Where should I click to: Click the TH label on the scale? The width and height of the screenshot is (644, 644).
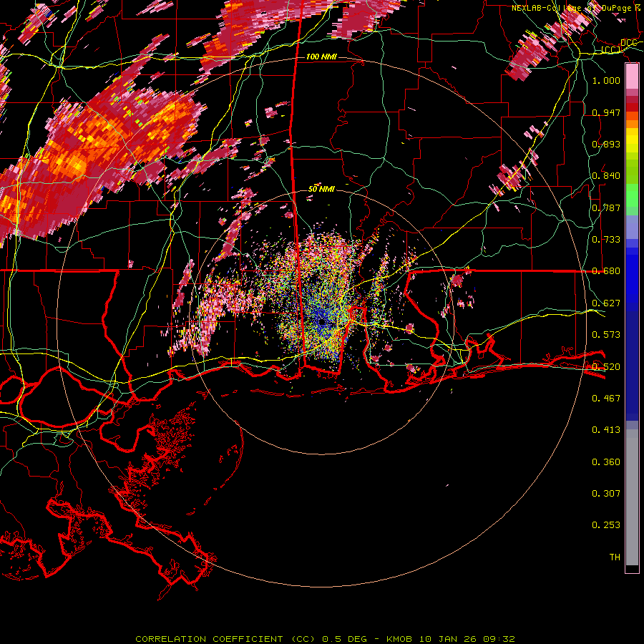coord(615,557)
